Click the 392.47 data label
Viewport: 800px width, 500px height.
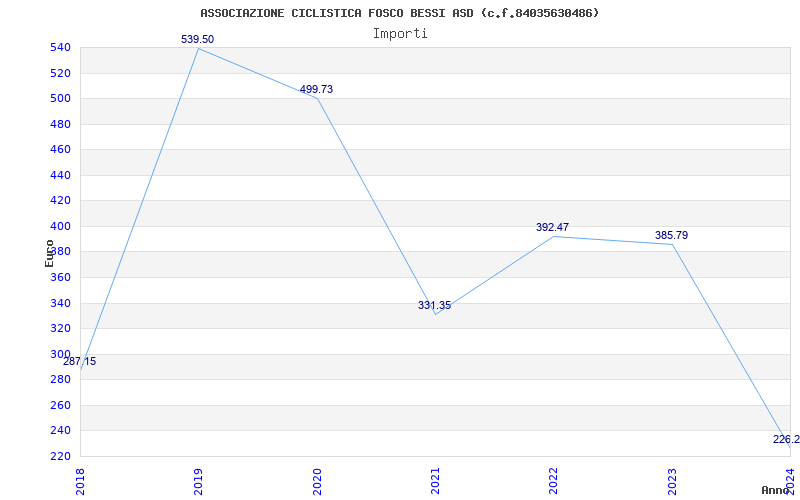(553, 228)
